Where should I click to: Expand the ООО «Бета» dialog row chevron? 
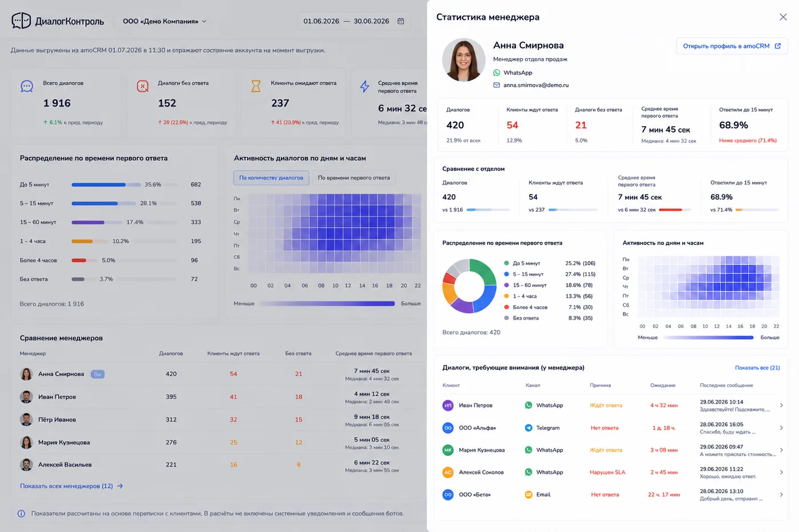point(781,494)
